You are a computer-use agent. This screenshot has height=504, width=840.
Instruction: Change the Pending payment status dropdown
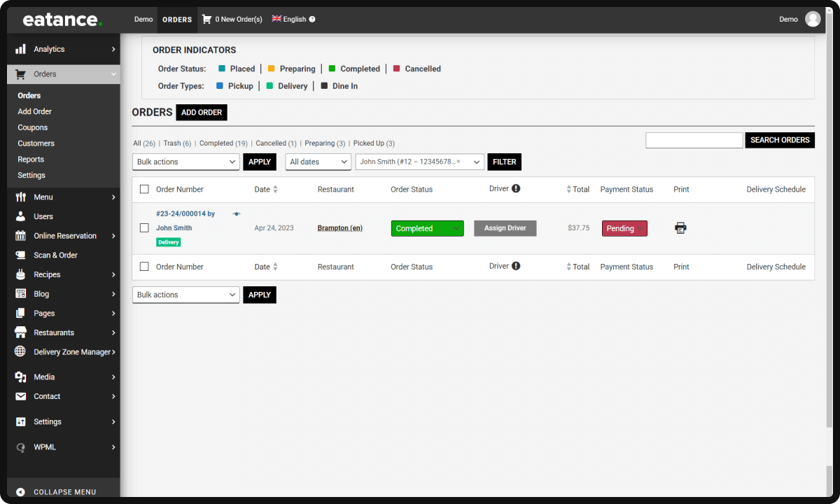624,228
